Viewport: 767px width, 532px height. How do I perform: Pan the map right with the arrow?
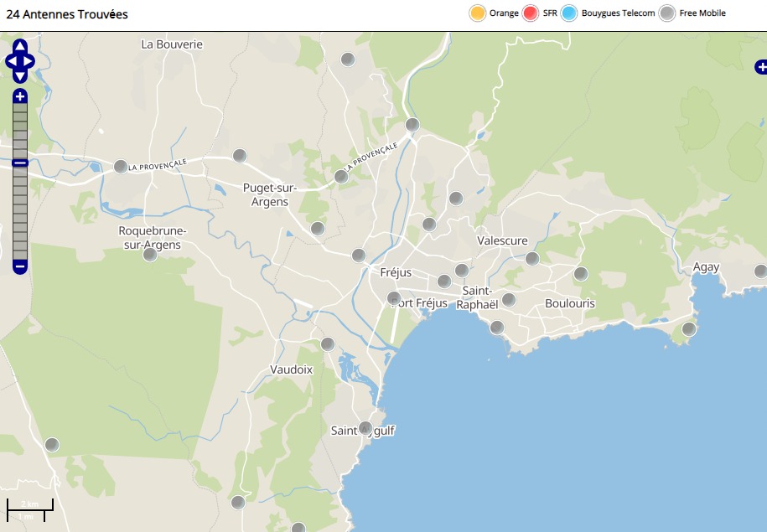pyautogui.click(x=29, y=61)
